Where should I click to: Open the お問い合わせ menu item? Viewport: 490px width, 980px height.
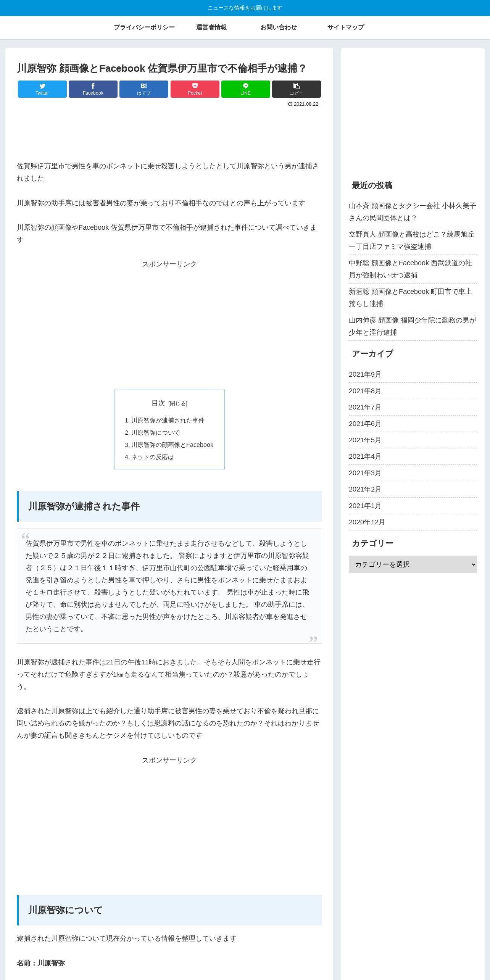click(279, 27)
